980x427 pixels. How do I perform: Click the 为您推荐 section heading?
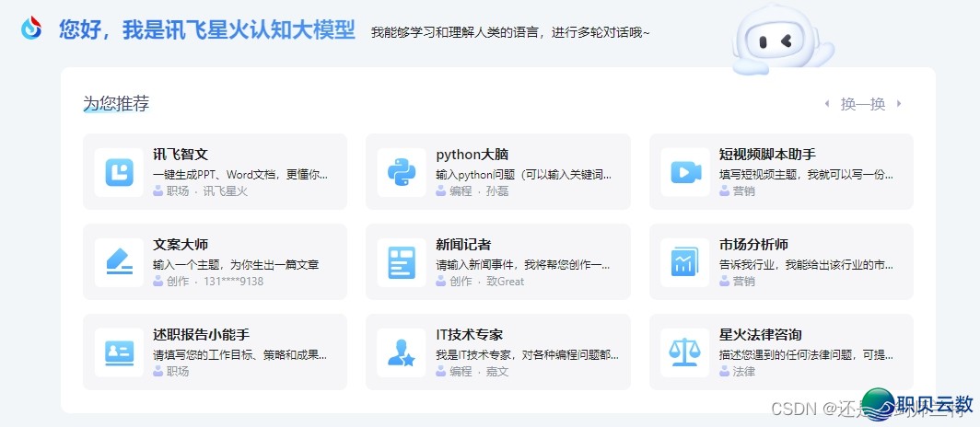click(116, 104)
